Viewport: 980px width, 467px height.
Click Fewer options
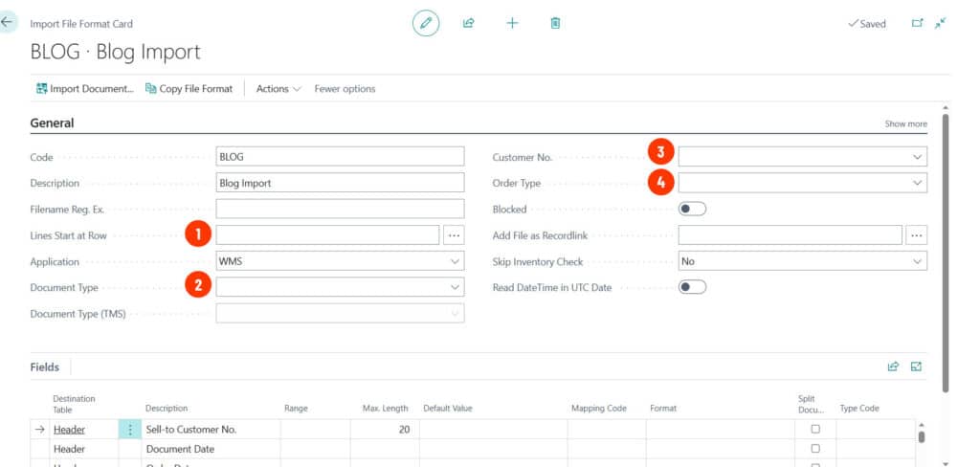point(345,89)
